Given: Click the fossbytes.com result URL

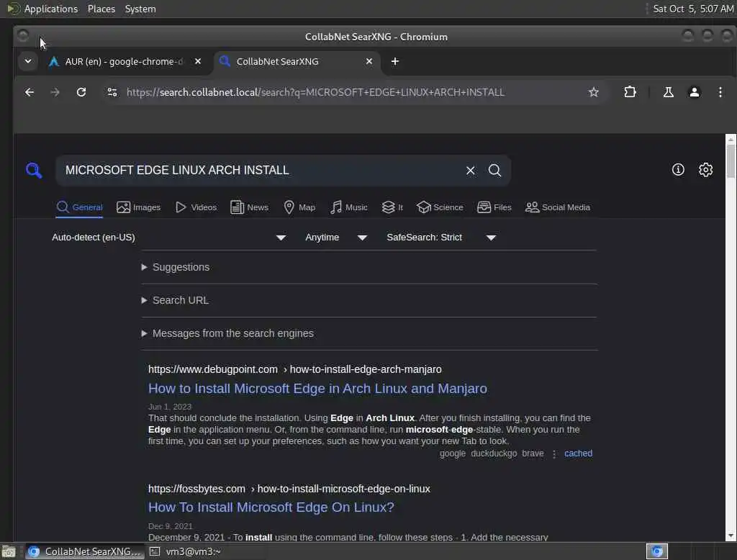Looking at the screenshot, I should 289,489.
